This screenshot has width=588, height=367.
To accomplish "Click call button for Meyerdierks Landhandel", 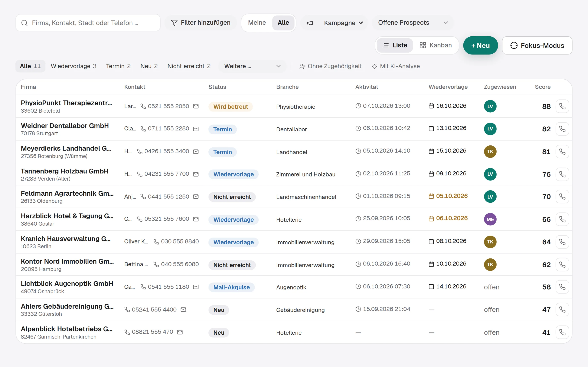I will tap(562, 152).
